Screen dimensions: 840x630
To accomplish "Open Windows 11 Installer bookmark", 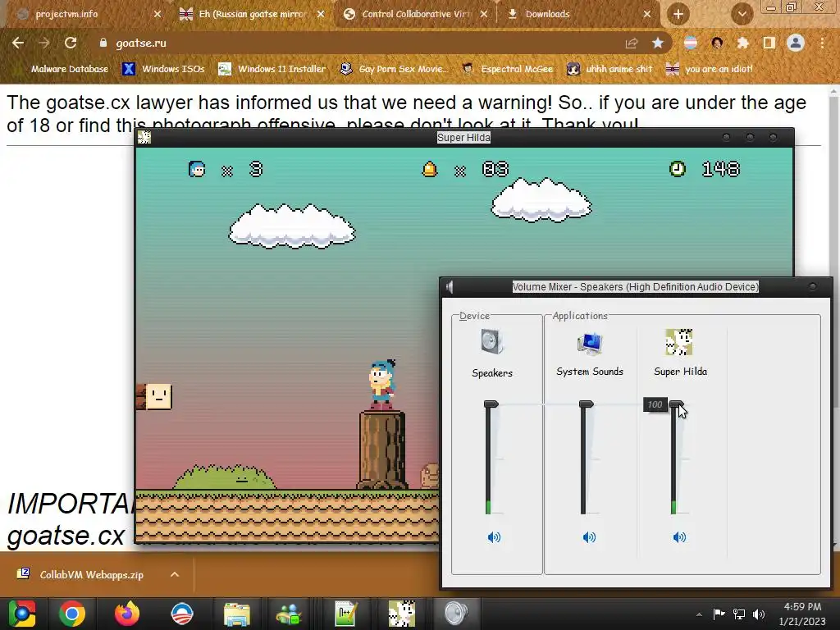I will [272, 69].
